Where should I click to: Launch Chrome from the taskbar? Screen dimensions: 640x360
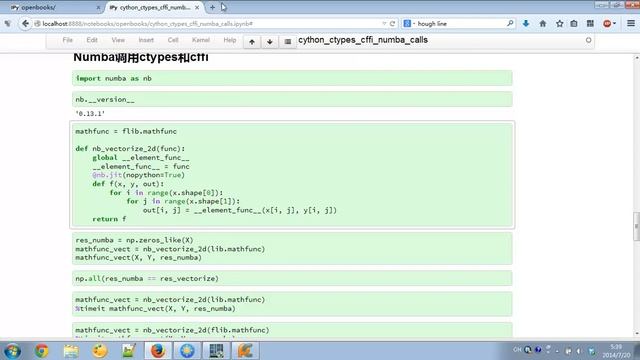41,351
